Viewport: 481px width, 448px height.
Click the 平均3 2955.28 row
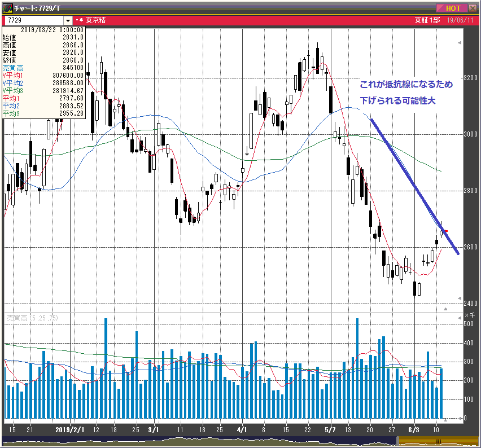(x=43, y=113)
